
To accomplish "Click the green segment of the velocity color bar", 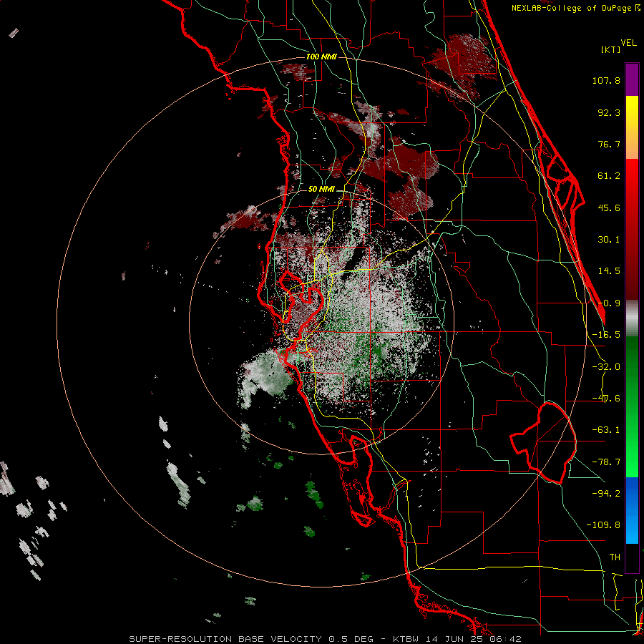I will [632, 406].
